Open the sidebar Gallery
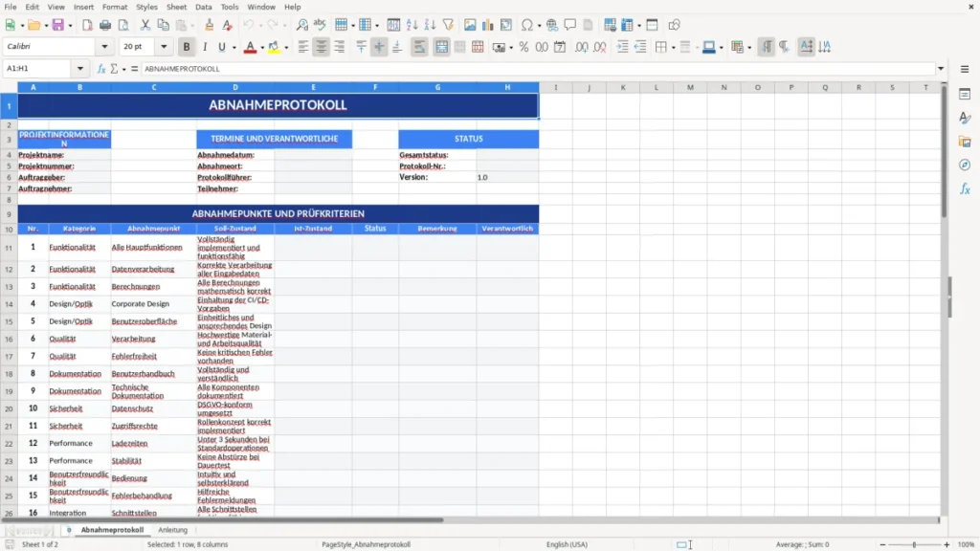This screenshot has width=980, height=551. coord(965,142)
